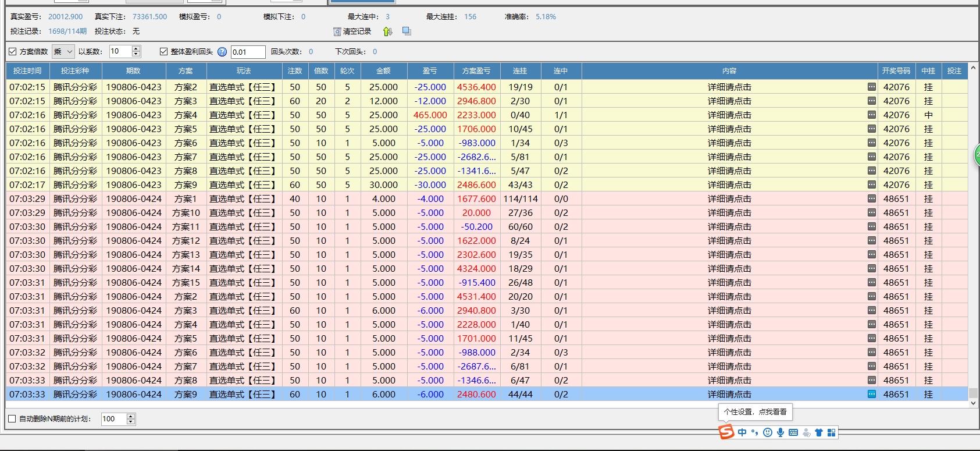
Task: Click the Sogou input method S logo
Action: 726,432
